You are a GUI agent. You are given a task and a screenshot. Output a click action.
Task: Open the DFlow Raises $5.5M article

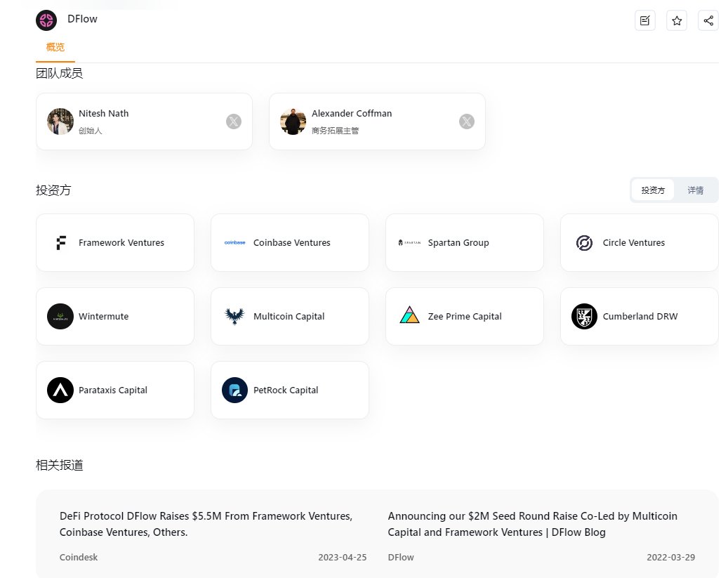tap(206, 524)
